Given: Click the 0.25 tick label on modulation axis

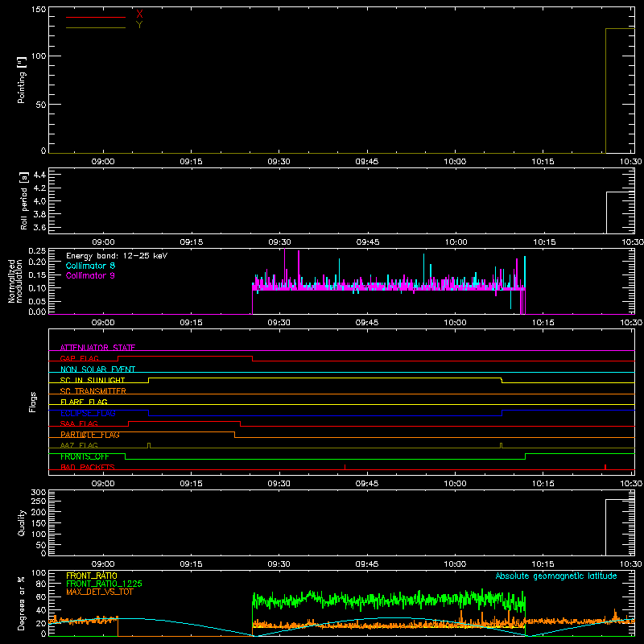Looking at the screenshot, I should click(x=37, y=251).
